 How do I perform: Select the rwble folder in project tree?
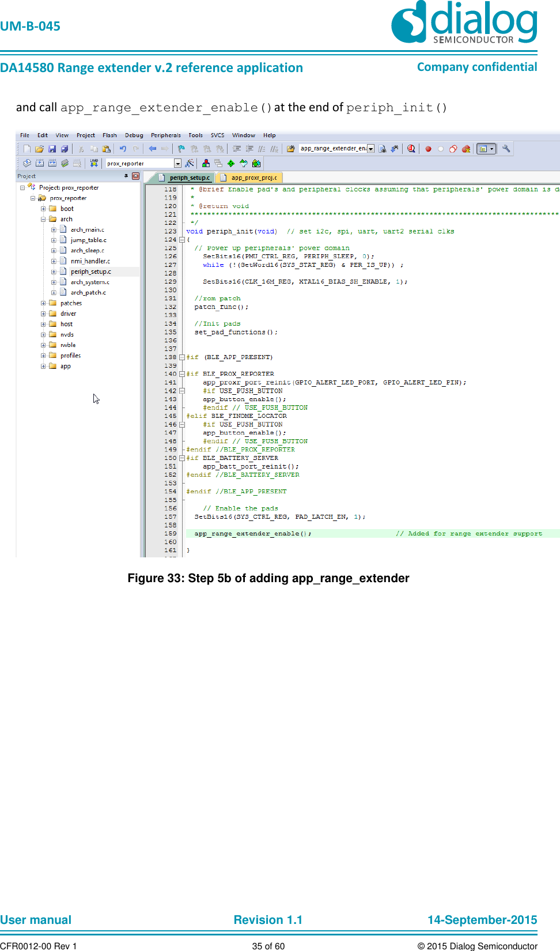(x=68, y=345)
